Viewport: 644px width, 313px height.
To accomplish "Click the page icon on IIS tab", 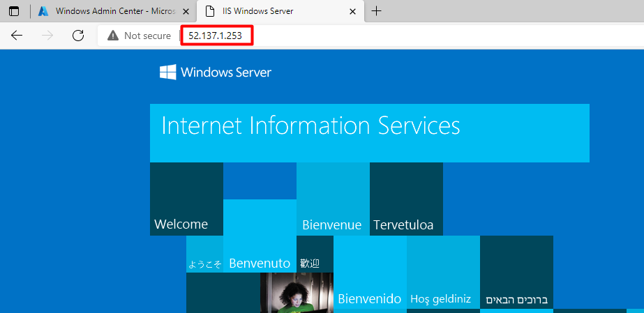I will [x=210, y=11].
